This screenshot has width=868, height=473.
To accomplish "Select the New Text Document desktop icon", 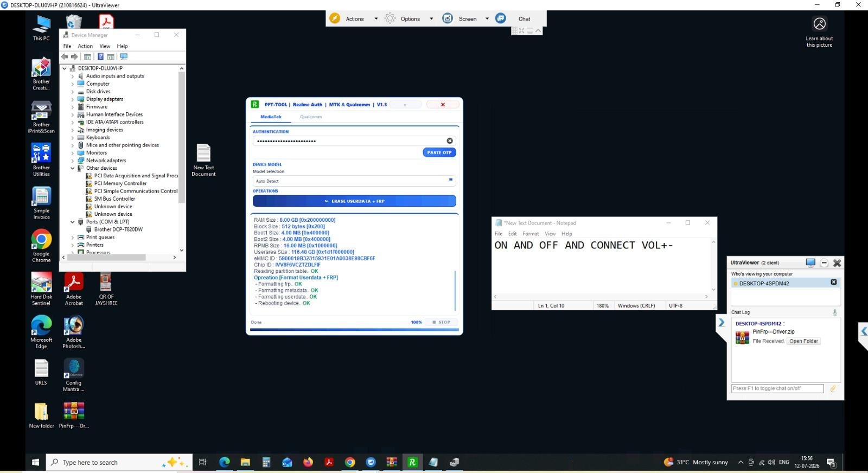I will tap(203, 160).
